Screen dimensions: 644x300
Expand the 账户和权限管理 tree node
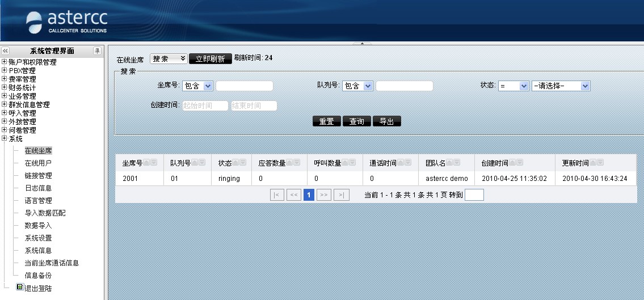pyautogui.click(x=4, y=62)
